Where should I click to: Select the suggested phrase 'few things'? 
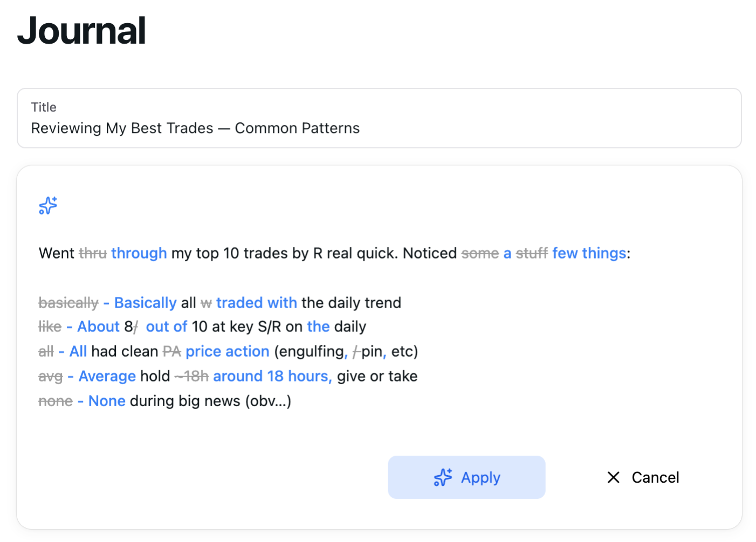(x=589, y=253)
